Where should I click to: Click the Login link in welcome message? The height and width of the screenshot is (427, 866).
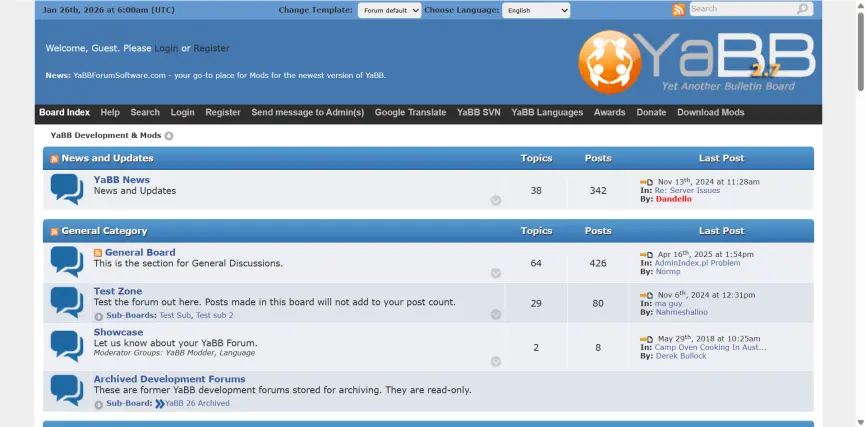click(166, 49)
